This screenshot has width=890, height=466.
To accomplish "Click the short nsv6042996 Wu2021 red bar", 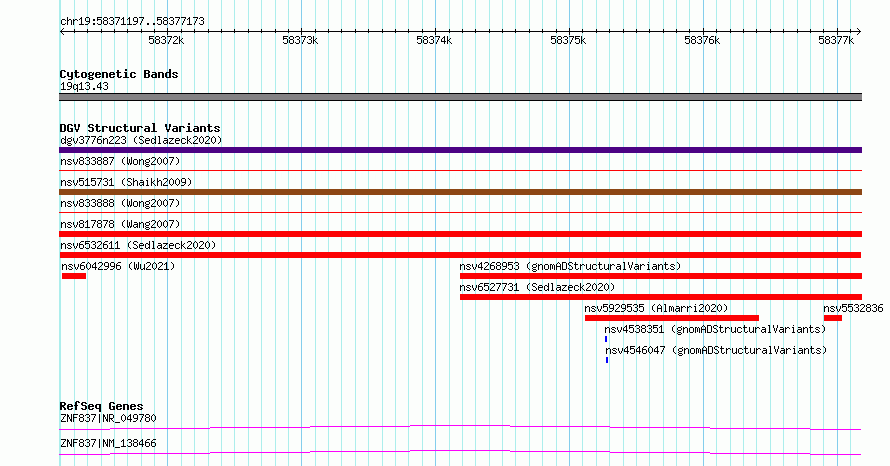I will pos(74,276).
